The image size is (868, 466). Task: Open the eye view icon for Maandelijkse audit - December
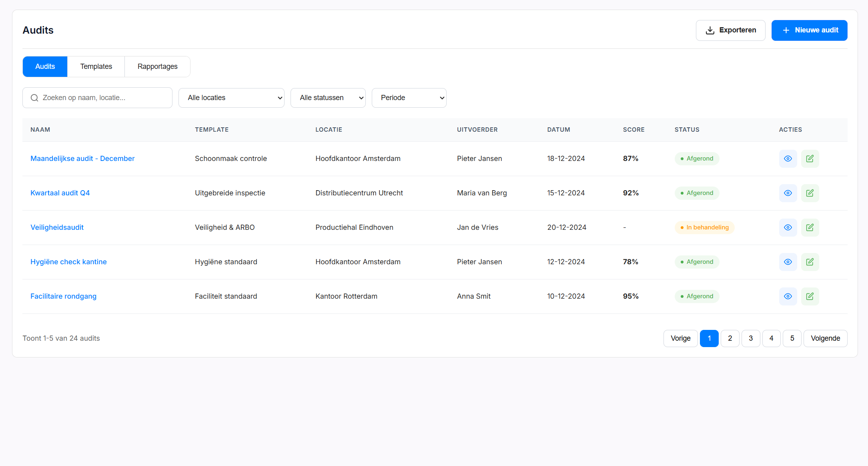[x=788, y=159]
